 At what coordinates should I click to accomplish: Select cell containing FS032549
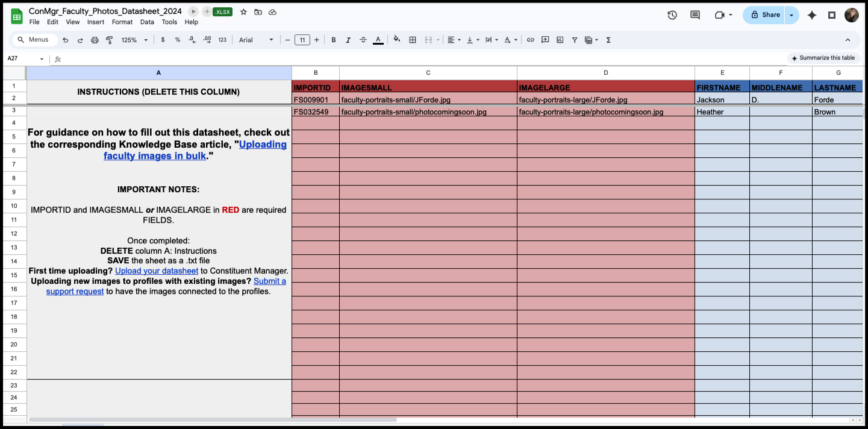point(316,111)
